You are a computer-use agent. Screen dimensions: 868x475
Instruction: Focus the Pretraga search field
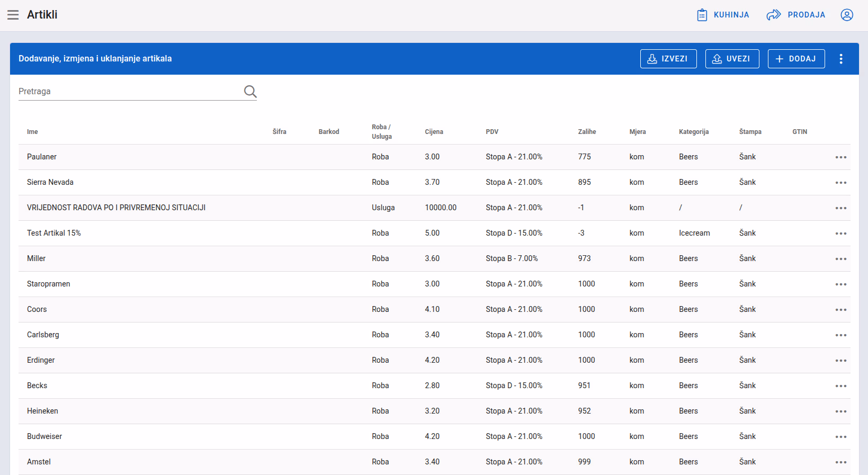coord(130,91)
